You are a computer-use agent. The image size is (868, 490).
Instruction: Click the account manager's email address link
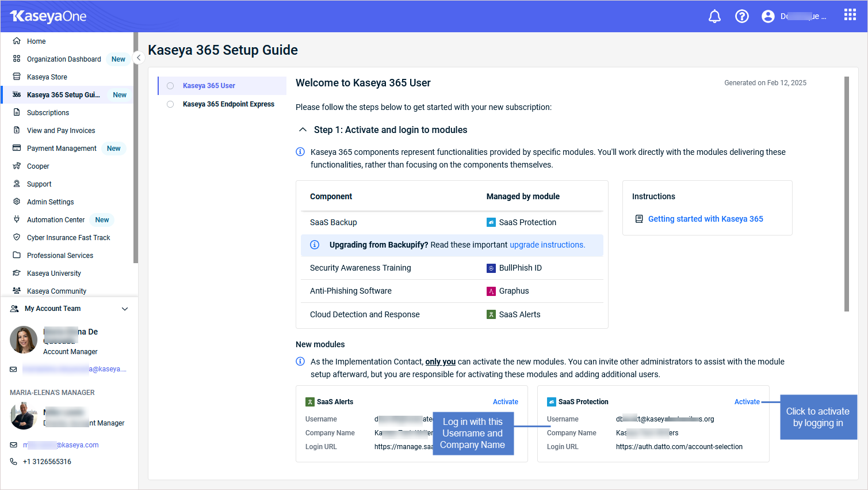[x=74, y=369]
